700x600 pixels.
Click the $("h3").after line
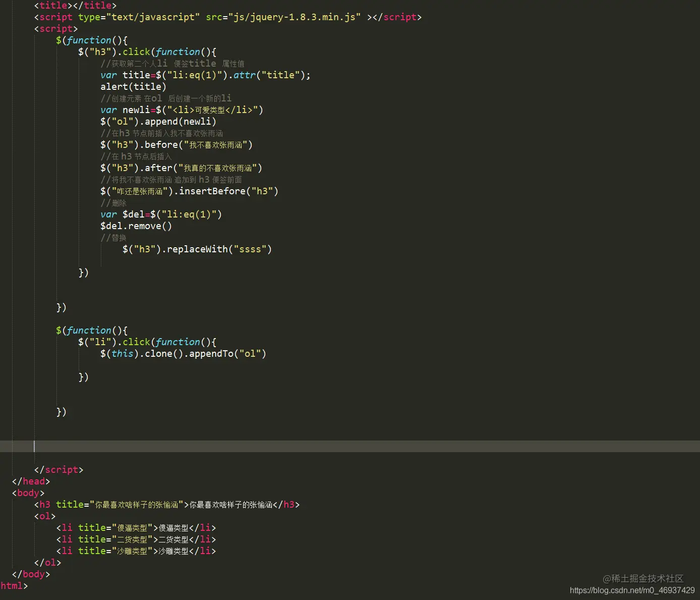181,168
